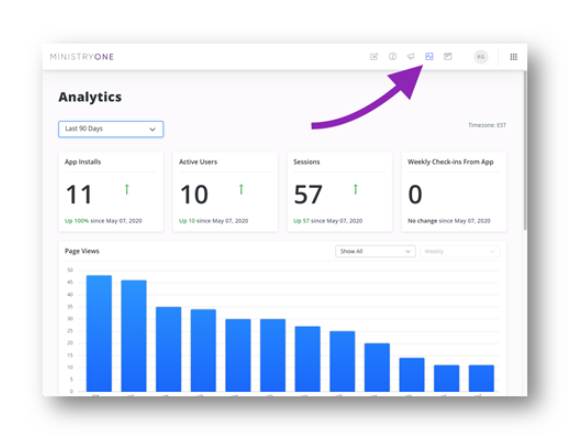Open the Weekly interval dropdown
Viewport: 586px width, 445px height.
[x=460, y=251]
